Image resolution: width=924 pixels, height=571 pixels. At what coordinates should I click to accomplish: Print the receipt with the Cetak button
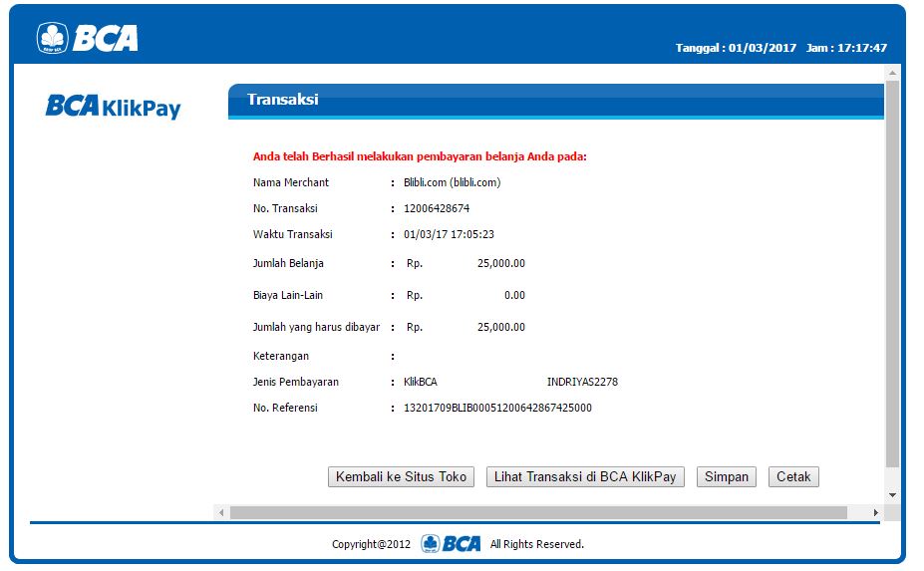(x=793, y=476)
